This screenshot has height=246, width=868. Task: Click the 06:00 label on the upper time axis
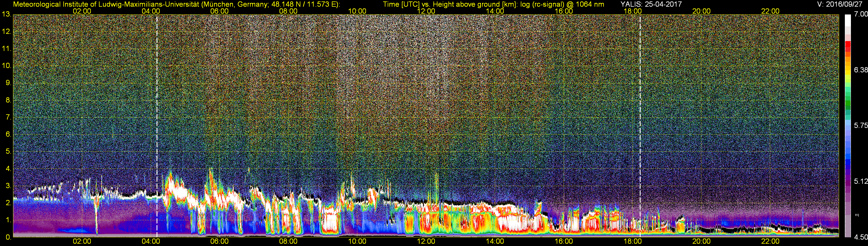[219, 11]
